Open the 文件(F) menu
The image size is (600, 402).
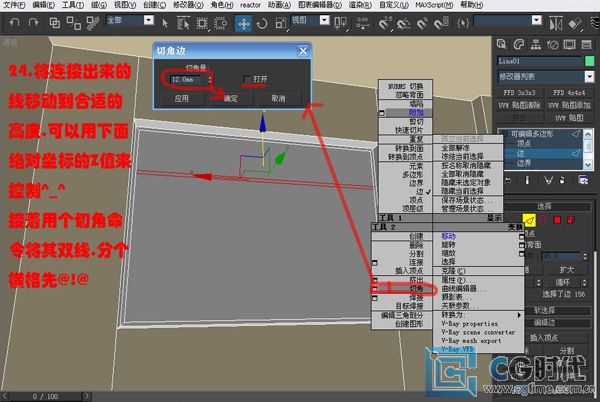point(14,5)
